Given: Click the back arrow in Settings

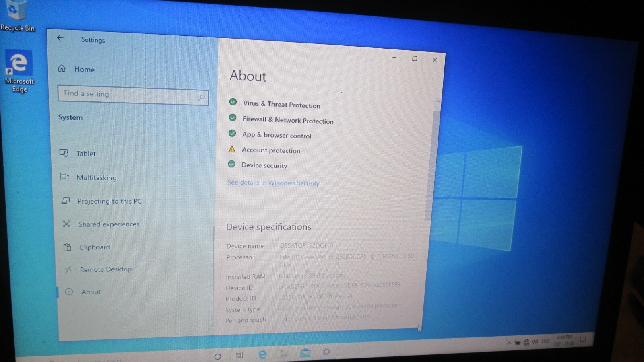Looking at the screenshot, I should coord(60,38).
